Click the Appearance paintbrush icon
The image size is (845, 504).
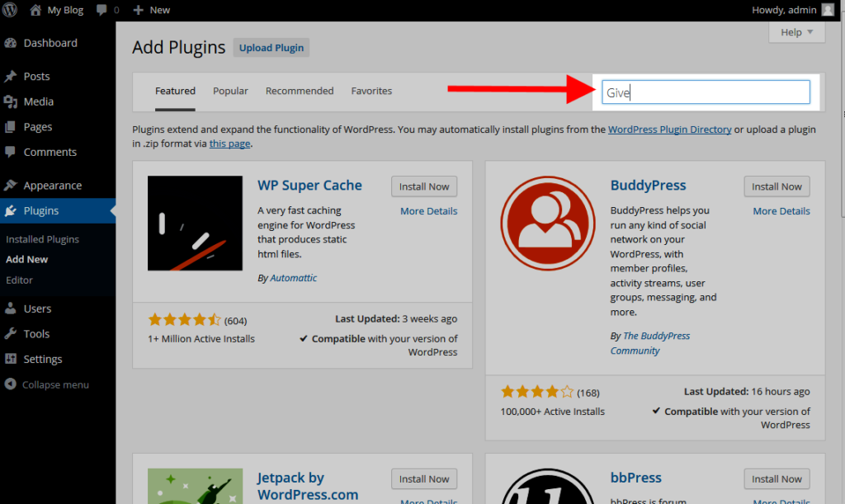point(10,186)
